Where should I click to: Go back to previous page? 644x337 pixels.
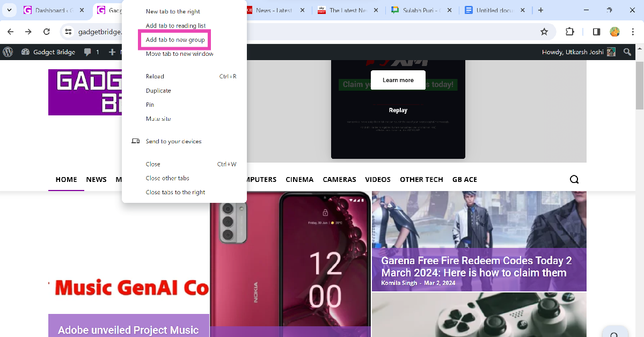[x=10, y=32]
